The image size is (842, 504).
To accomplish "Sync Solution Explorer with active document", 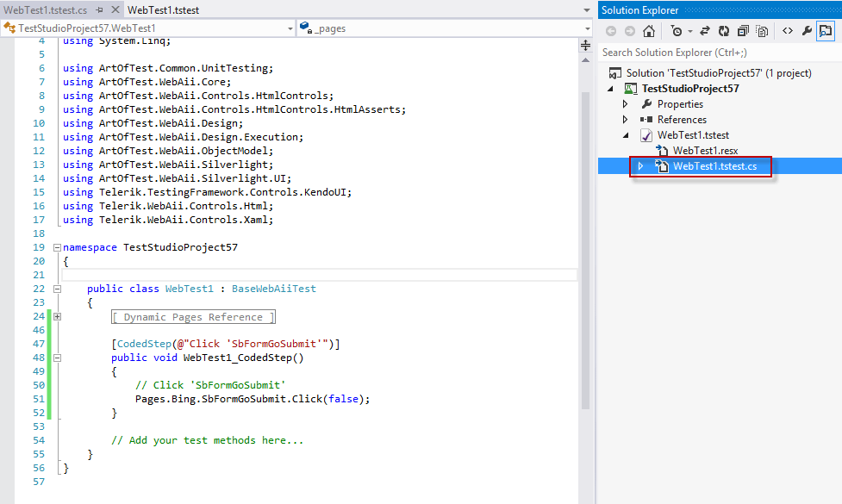I will coord(704,32).
